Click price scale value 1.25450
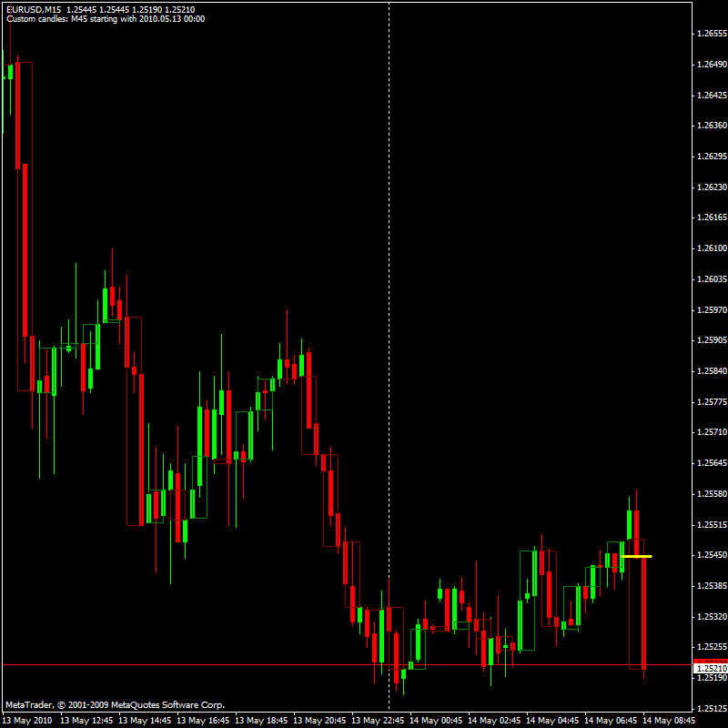 coord(713,555)
